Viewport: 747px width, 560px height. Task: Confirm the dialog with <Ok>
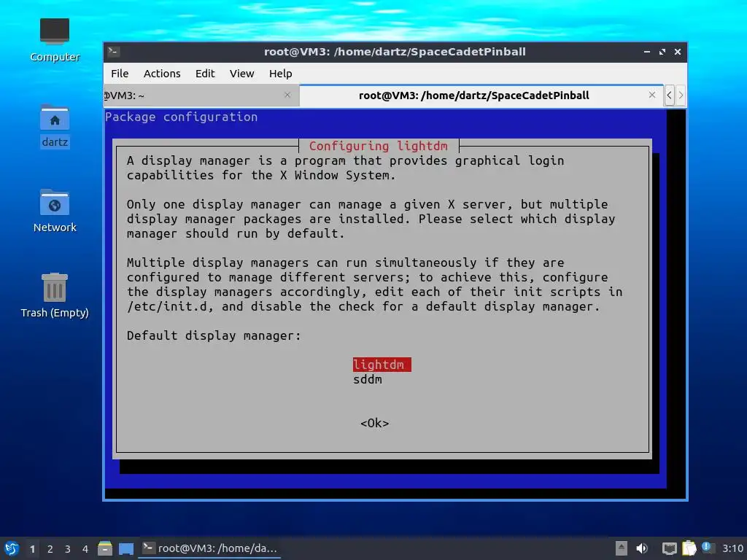point(374,424)
